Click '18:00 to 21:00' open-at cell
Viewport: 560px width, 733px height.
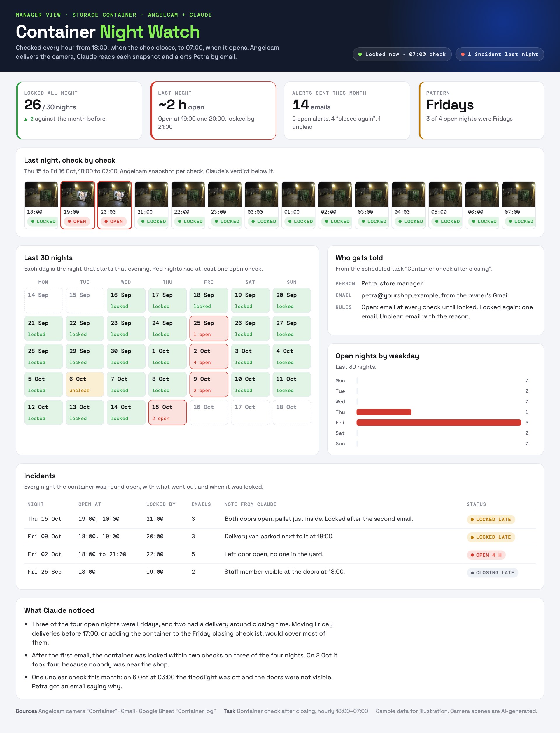coord(102,554)
